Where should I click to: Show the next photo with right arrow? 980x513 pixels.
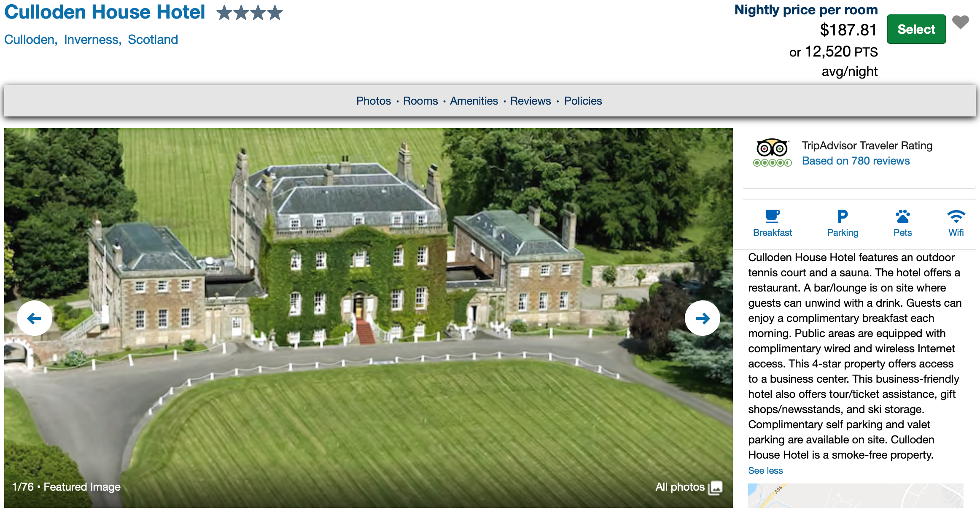pos(702,318)
